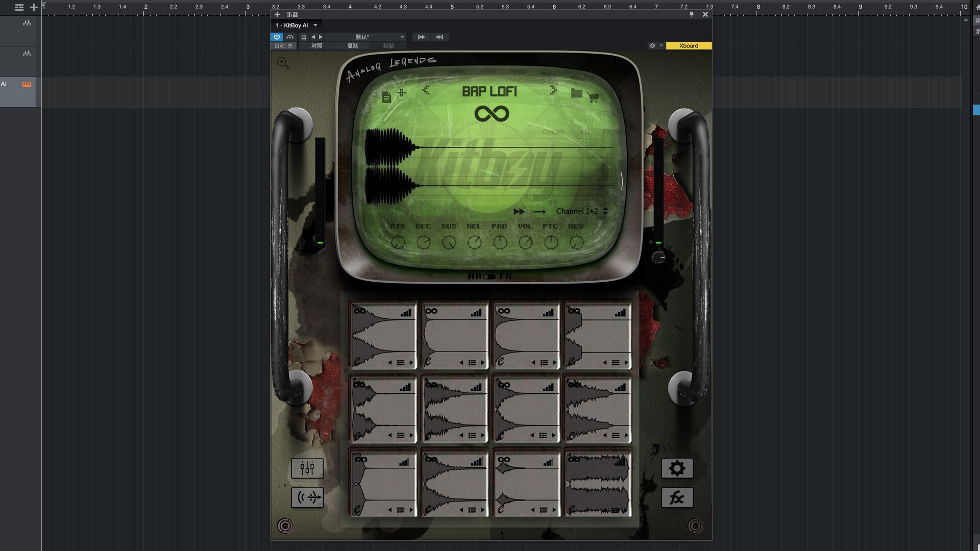
Task: Click the 粘贴 paste button
Action: coord(388,45)
